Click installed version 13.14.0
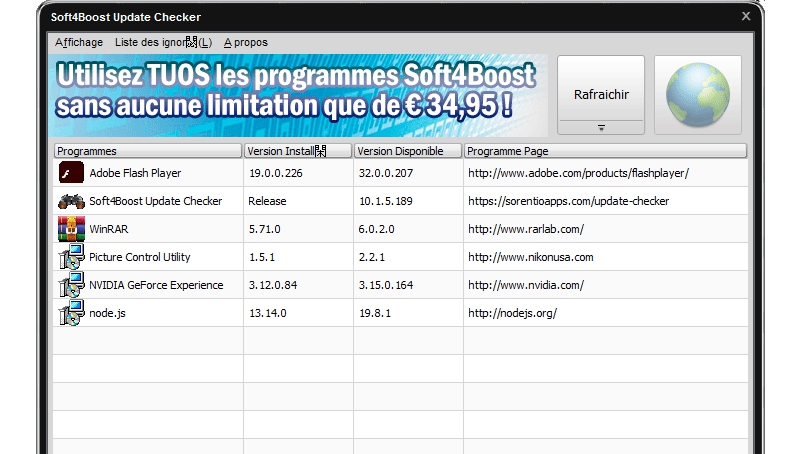This screenshot has width=800, height=454. (268, 313)
